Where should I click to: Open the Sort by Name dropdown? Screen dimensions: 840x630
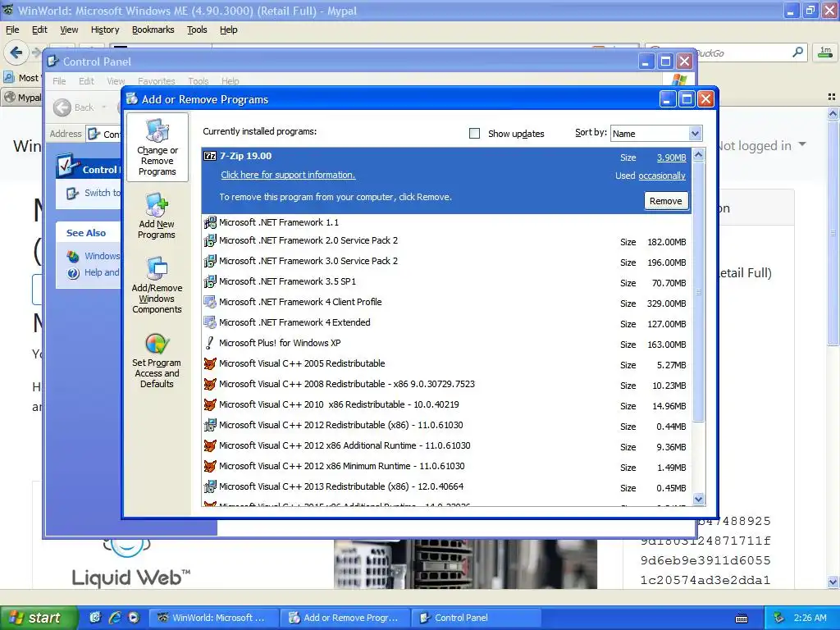pyautogui.click(x=656, y=134)
